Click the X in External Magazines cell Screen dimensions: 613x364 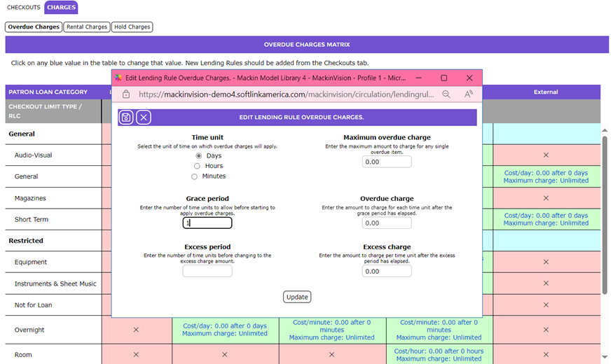pyautogui.click(x=546, y=198)
